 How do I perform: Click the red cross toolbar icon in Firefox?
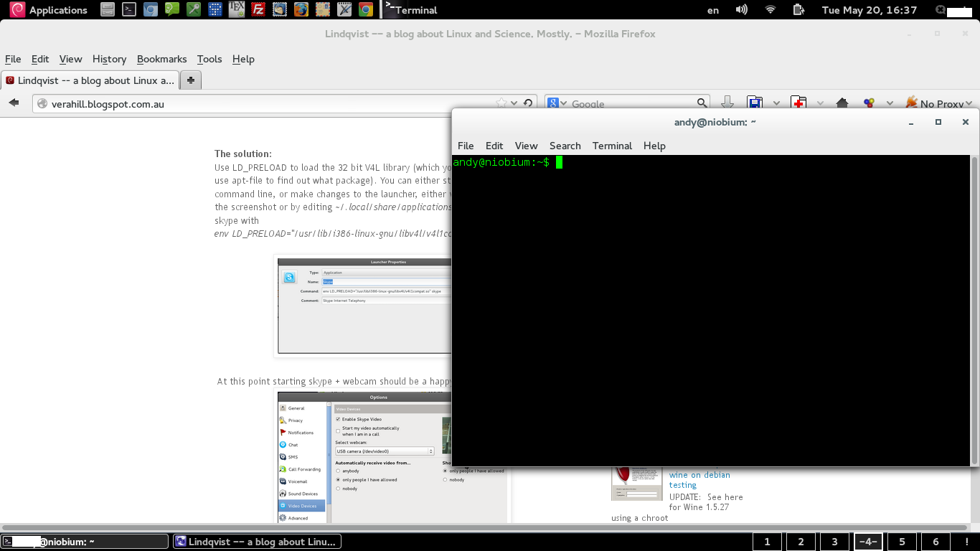click(798, 104)
